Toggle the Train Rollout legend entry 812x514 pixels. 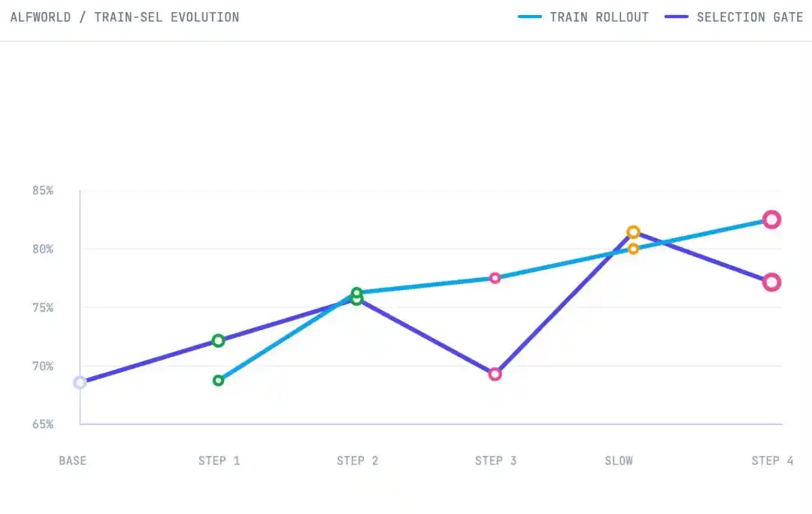[583, 17]
